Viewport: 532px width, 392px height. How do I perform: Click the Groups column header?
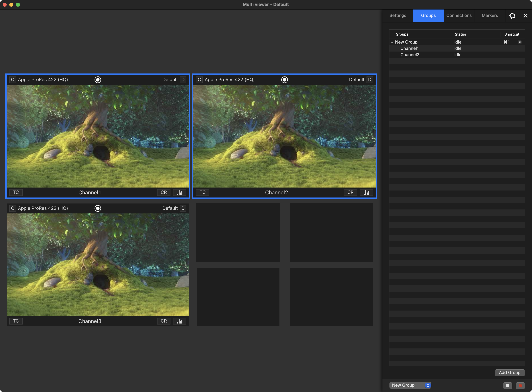click(420, 34)
